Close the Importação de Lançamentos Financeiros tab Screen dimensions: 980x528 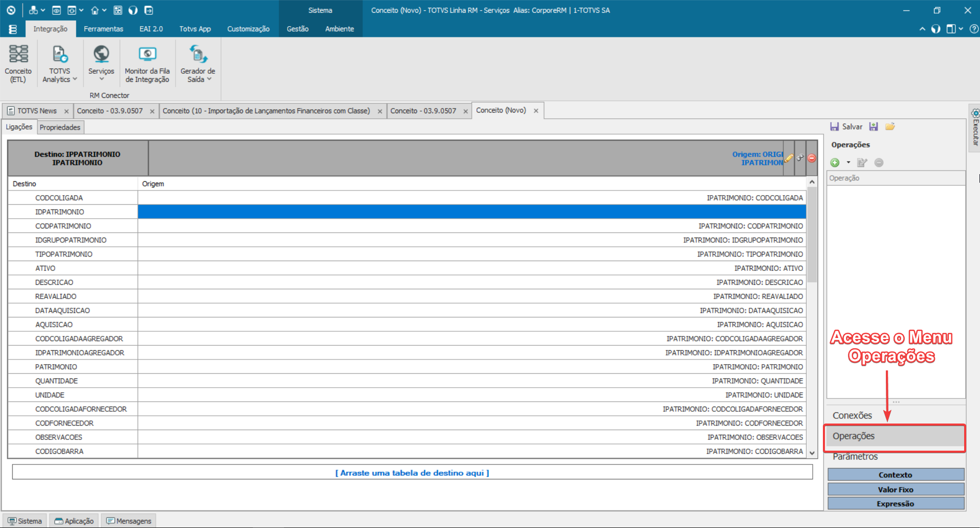(379, 111)
